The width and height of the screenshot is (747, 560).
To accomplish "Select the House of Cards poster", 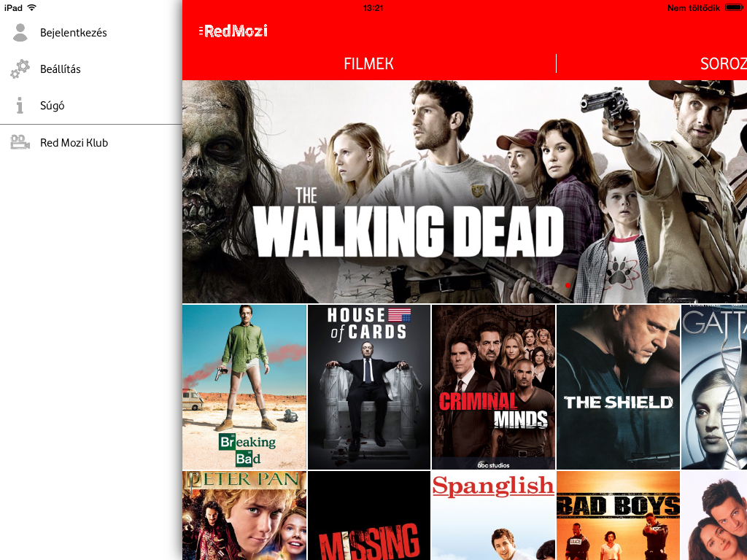I will tap(369, 386).
